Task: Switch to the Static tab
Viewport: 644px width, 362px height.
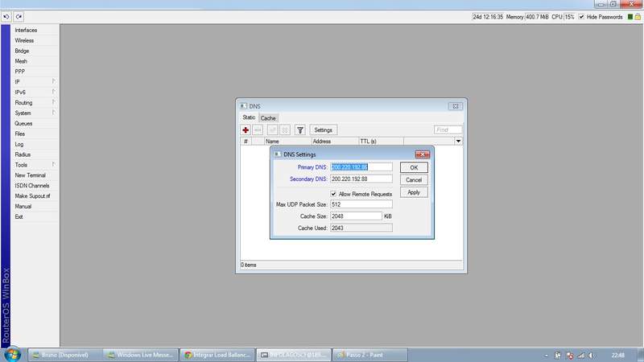Action: 249,117
